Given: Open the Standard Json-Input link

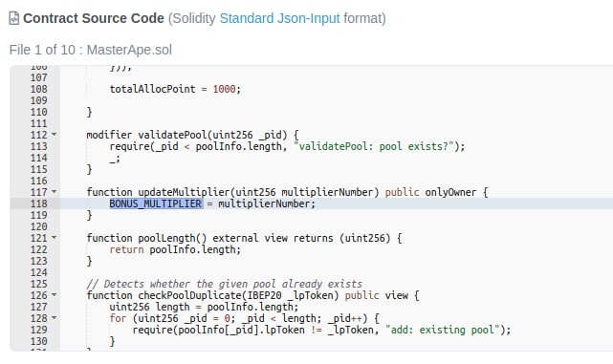Looking at the screenshot, I should (x=279, y=18).
